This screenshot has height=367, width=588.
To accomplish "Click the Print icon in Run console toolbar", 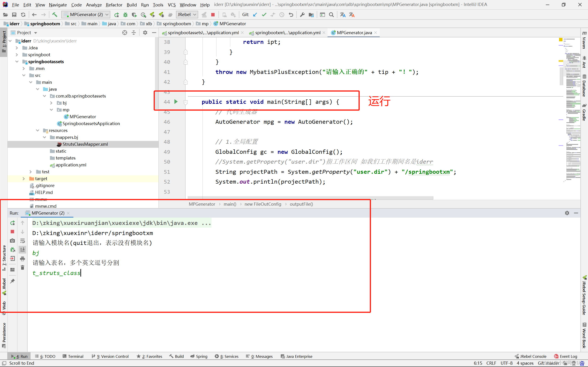I will [x=22, y=258].
